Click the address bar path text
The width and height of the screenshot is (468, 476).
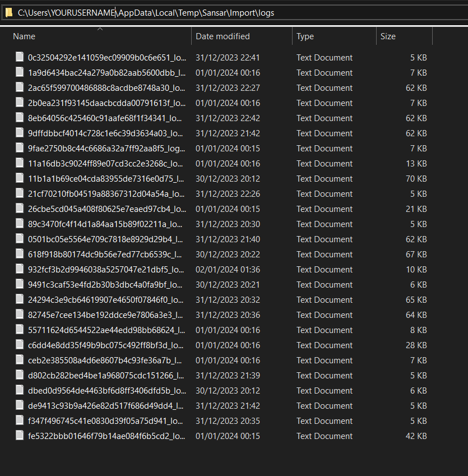click(146, 12)
